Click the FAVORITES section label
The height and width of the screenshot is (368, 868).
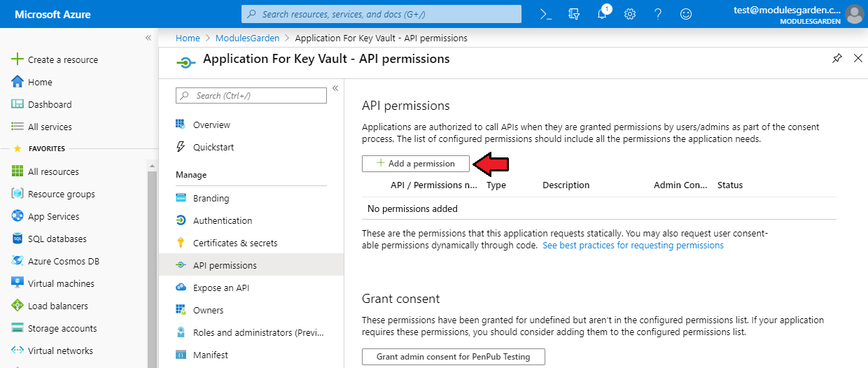click(47, 149)
